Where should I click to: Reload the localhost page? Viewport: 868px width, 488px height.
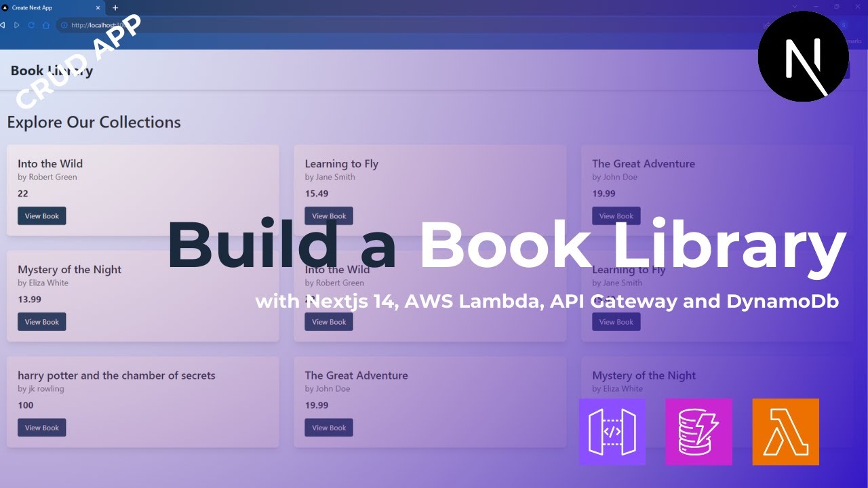[x=31, y=25]
